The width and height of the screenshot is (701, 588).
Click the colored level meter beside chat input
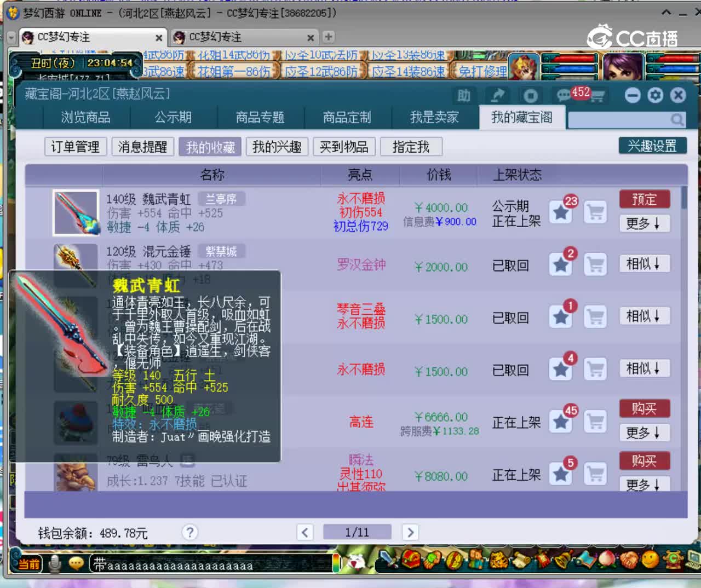(x=336, y=563)
